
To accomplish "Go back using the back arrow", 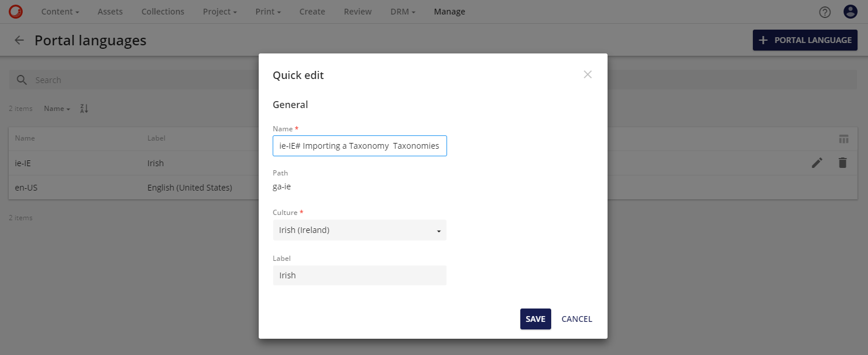I will pyautogui.click(x=19, y=40).
